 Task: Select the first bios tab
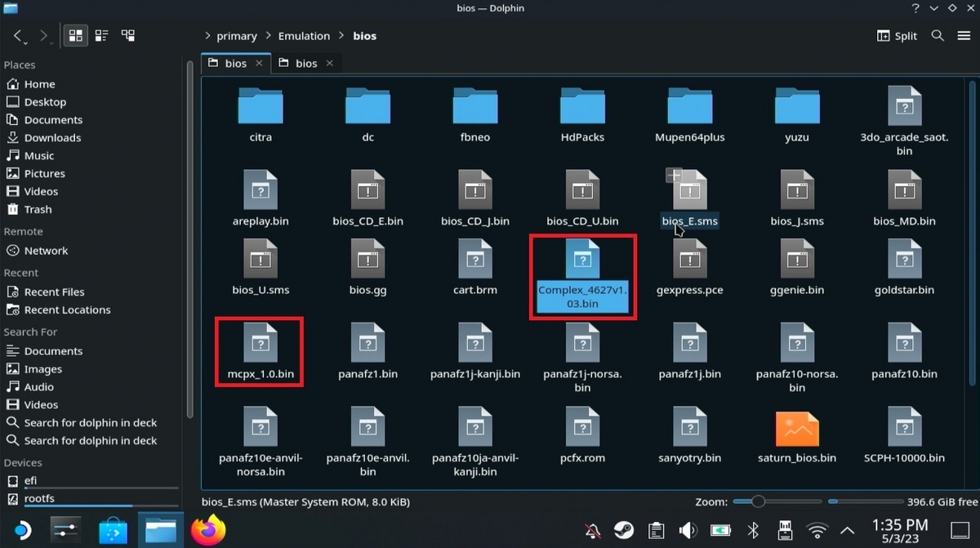pyautogui.click(x=235, y=63)
